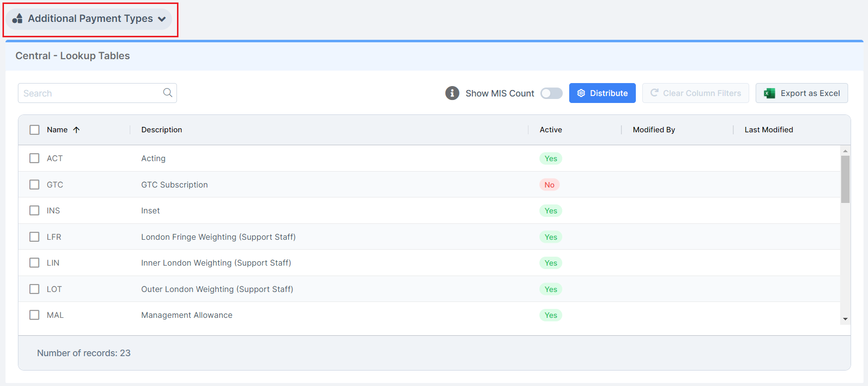Click London Fringe Weighting (Support Staff) description

tap(218, 237)
